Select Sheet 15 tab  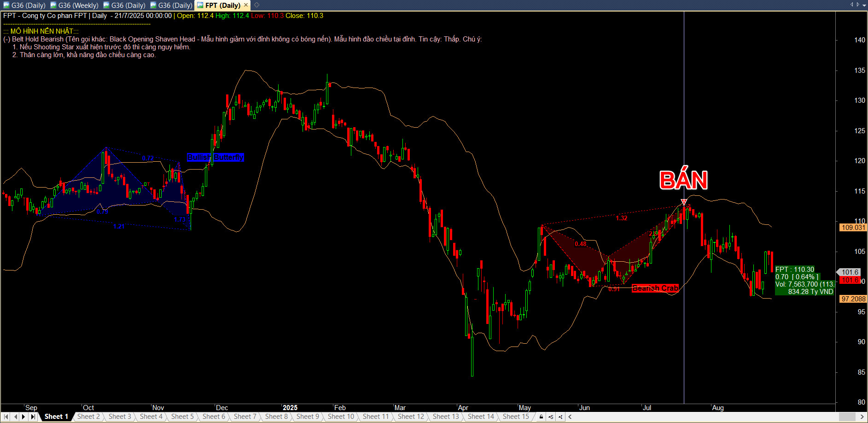[515, 417]
